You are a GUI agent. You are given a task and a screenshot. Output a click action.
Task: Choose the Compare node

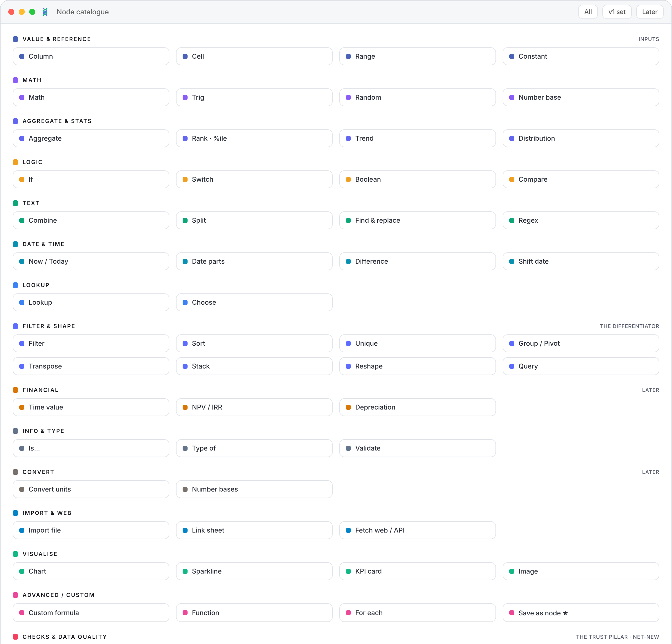click(x=581, y=179)
